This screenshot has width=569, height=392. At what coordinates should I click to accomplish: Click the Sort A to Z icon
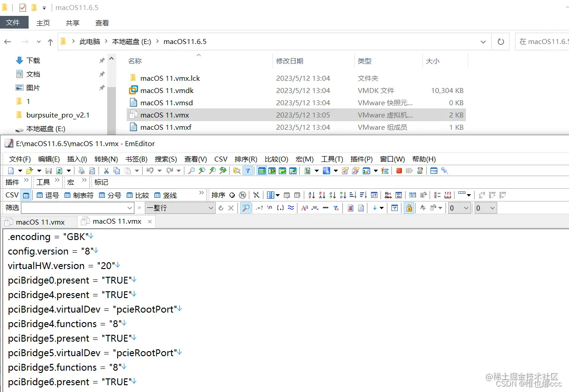[x=312, y=195]
